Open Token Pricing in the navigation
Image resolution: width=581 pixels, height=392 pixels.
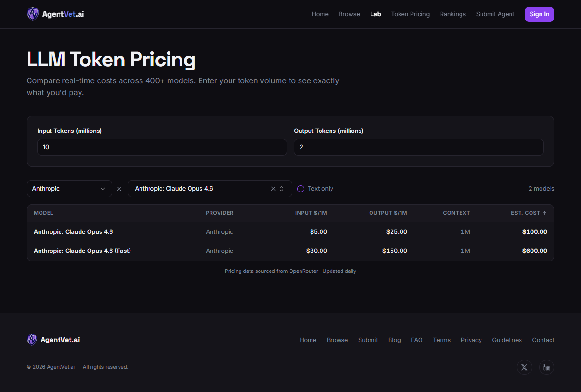tap(410, 14)
